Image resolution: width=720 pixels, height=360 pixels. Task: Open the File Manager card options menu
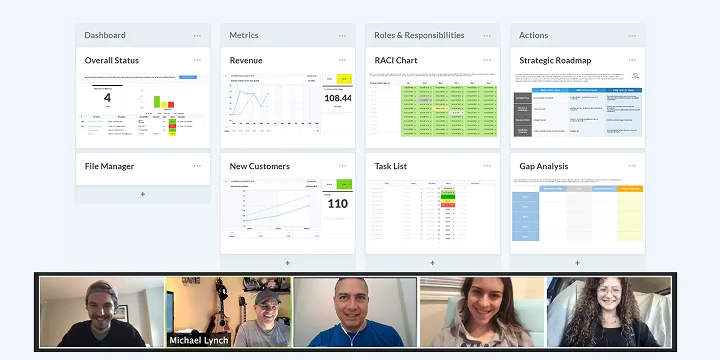(x=197, y=166)
